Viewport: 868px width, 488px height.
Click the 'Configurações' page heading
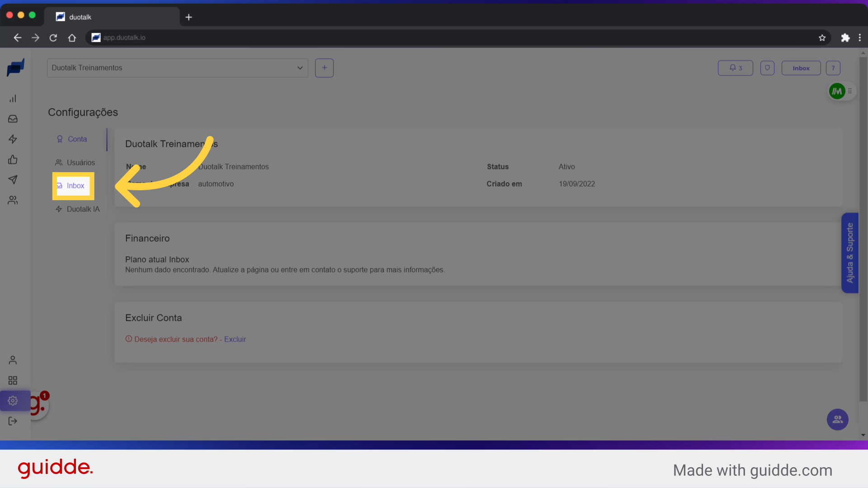83,113
